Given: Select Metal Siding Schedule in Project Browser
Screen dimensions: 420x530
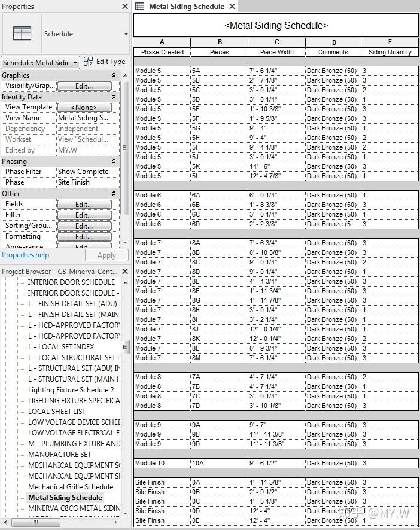Looking at the screenshot, I should tap(65, 498).
